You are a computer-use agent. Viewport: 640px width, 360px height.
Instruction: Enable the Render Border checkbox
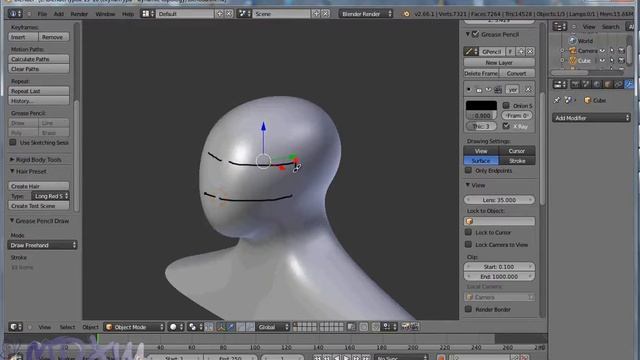click(468, 309)
